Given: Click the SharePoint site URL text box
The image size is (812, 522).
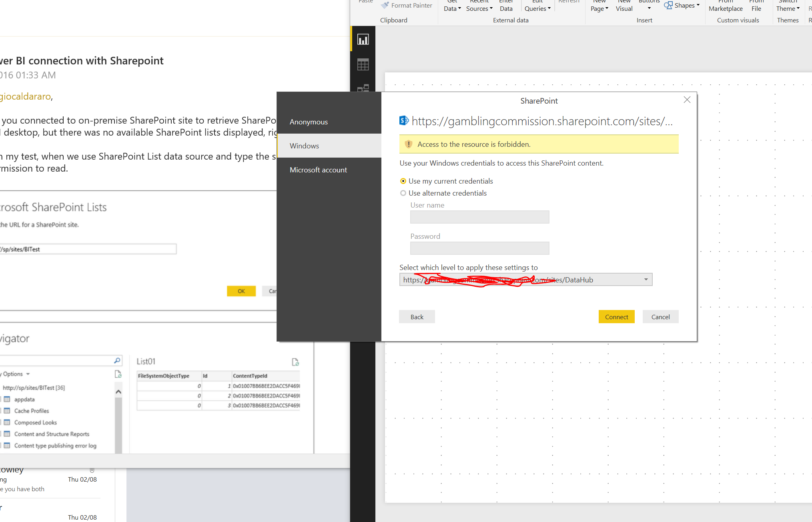Looking at the screenshot, I should coord(88,249).
